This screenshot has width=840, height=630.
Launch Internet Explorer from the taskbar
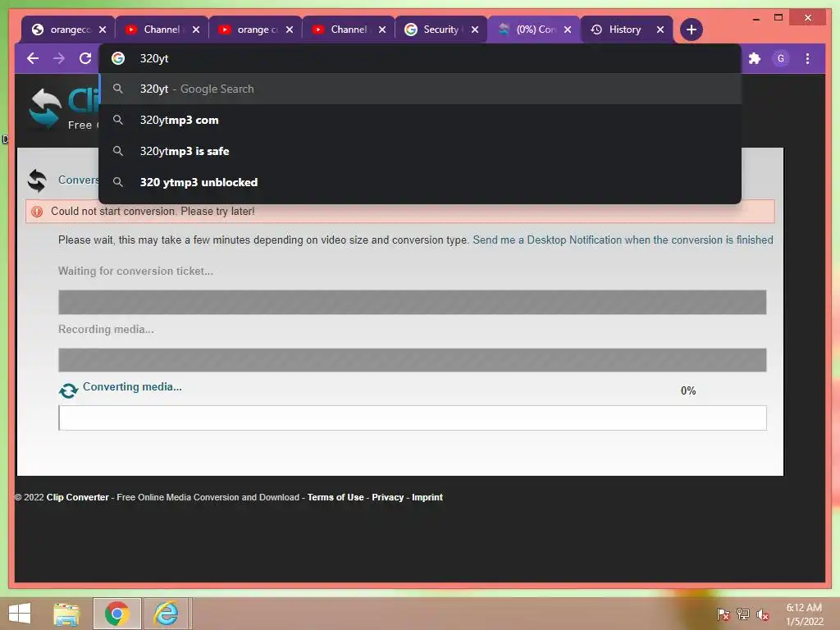(x=166, y=614)
